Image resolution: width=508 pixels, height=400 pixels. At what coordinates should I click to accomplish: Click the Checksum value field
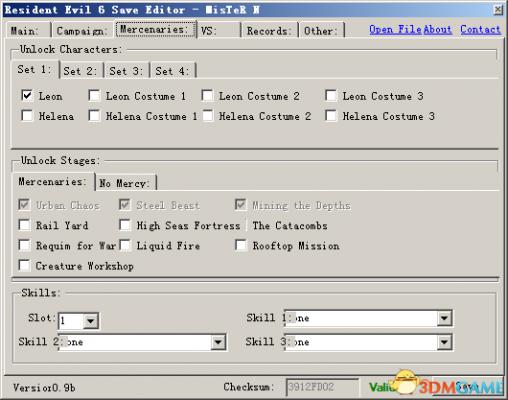322,387
